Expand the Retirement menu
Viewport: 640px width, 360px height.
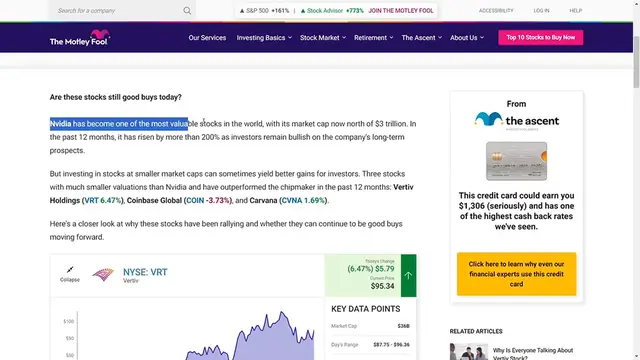point(373,38)
